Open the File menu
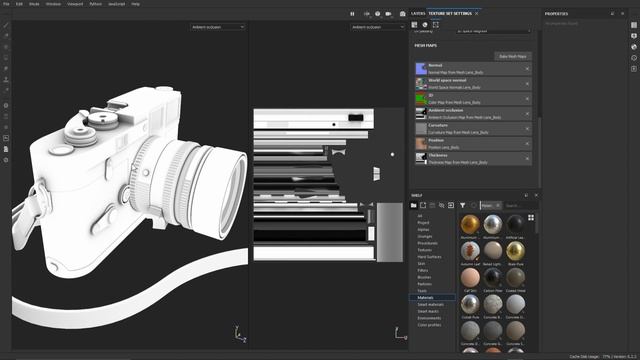The width and height of the screenshot is (640, 360). [6, 4]
